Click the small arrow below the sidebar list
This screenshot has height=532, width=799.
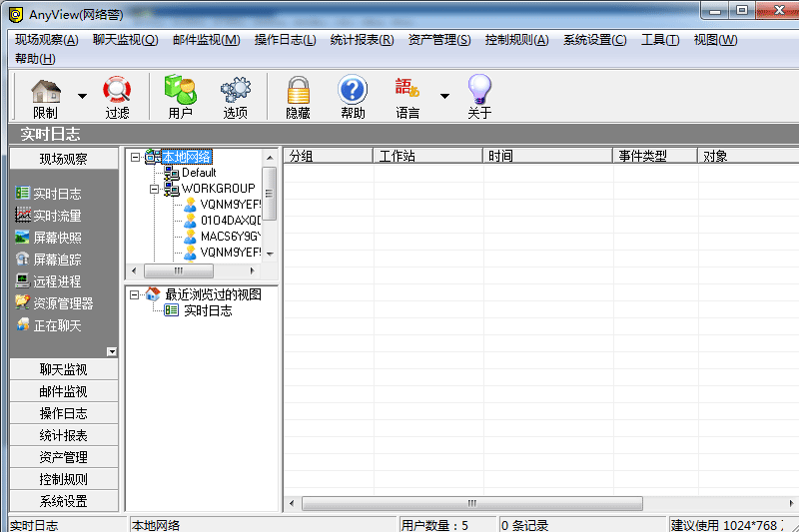[x=112, y=351]
